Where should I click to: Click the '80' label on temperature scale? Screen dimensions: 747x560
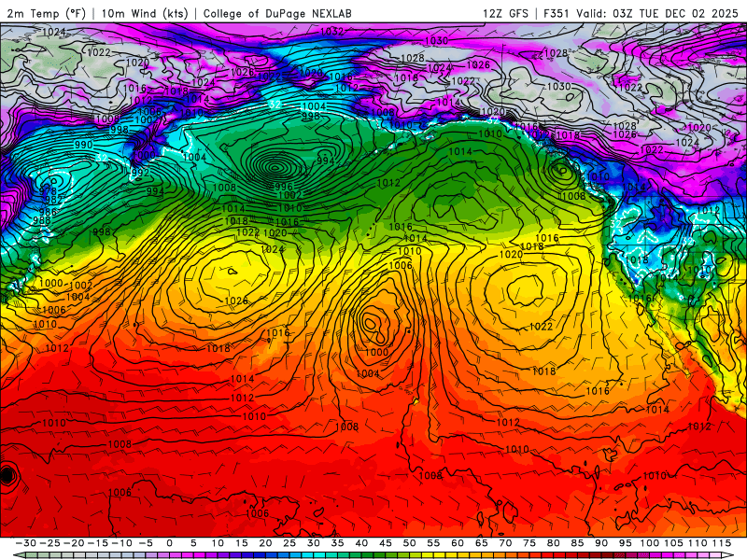click(553, 543)
